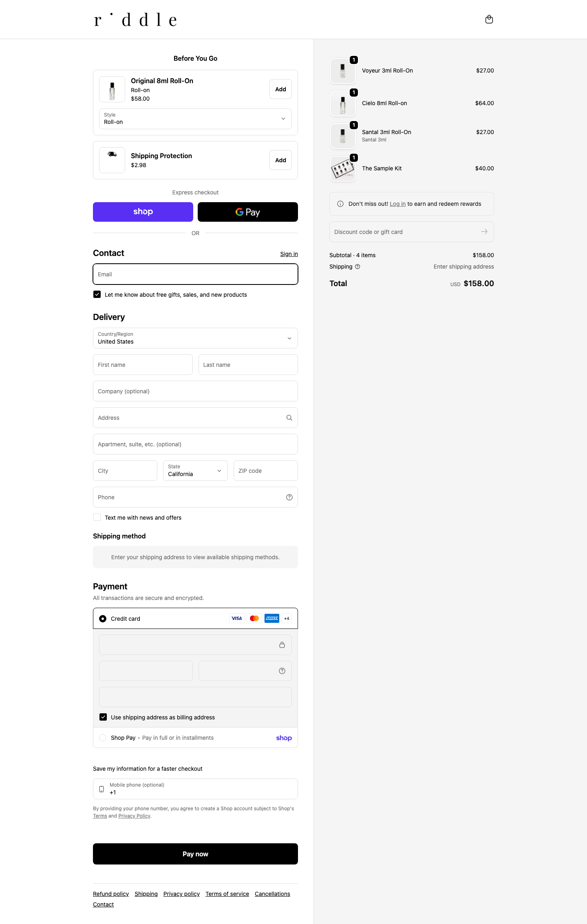The width and height of the screenshot is (587, 924).
Task: Click the riddle logo
Action: point(135,20)
